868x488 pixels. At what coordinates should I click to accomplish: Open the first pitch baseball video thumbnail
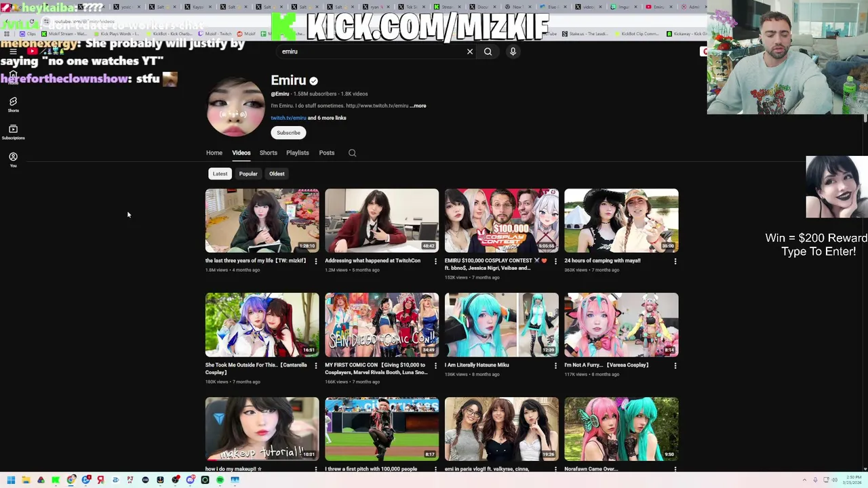tap(382, 429)
